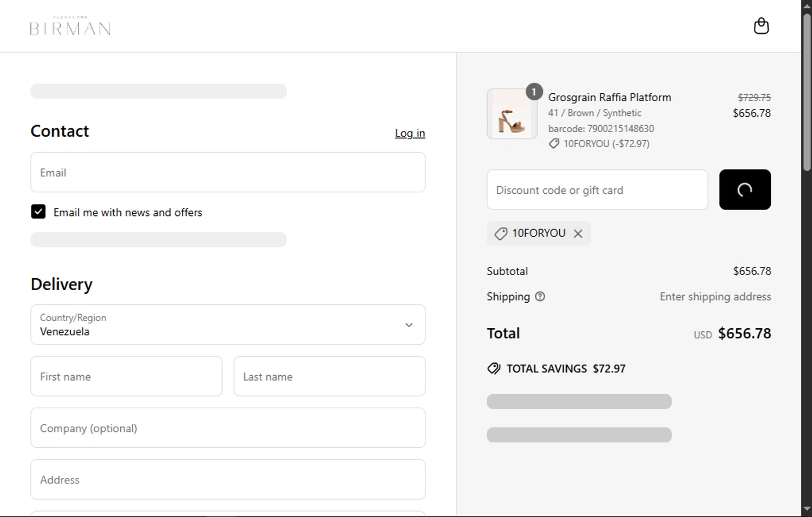Uncheck Email me with news and offers
Viewport: 812px width, 517px height.
(38, 212)
